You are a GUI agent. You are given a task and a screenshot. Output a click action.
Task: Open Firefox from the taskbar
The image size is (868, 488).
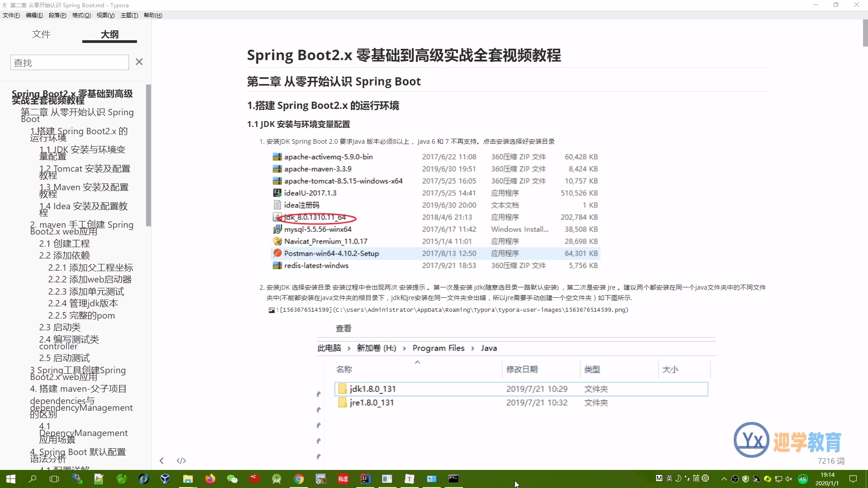(x=209, y=479)
